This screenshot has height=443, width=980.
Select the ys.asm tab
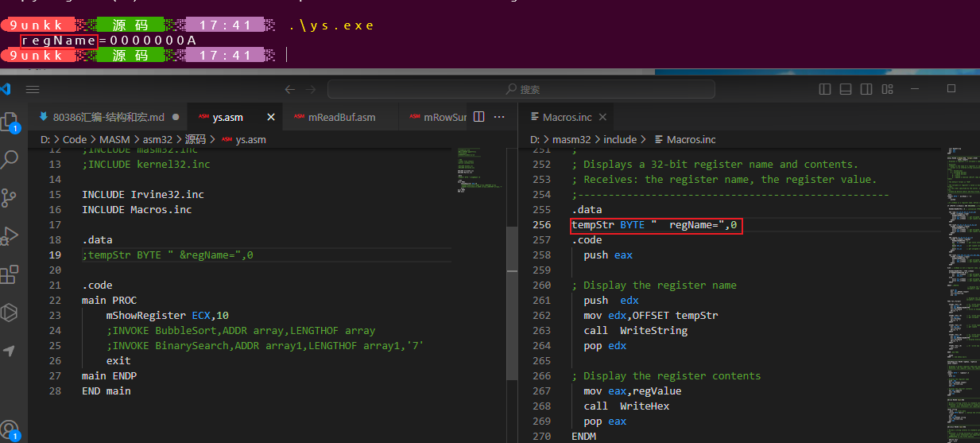coord(228,117)
